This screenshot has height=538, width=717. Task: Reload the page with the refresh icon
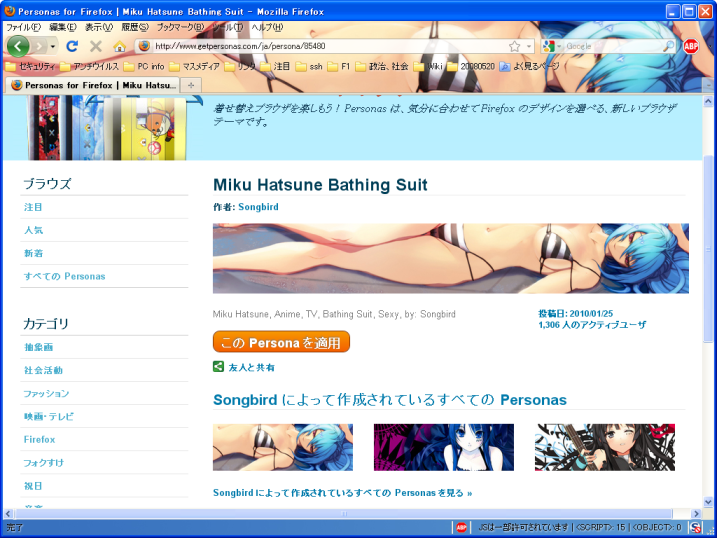click(x=72, y=46)
